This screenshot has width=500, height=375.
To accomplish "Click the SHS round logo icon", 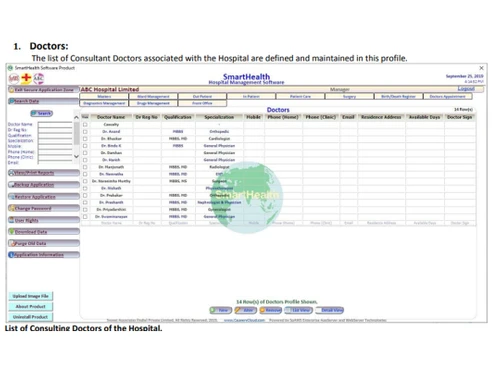I will click(14, 79).
